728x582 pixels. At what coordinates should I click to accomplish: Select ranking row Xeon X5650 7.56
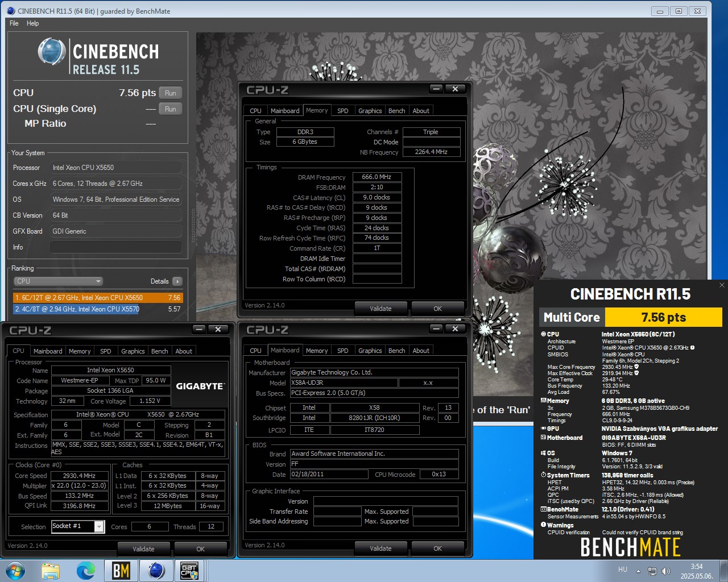pos(98,298)
